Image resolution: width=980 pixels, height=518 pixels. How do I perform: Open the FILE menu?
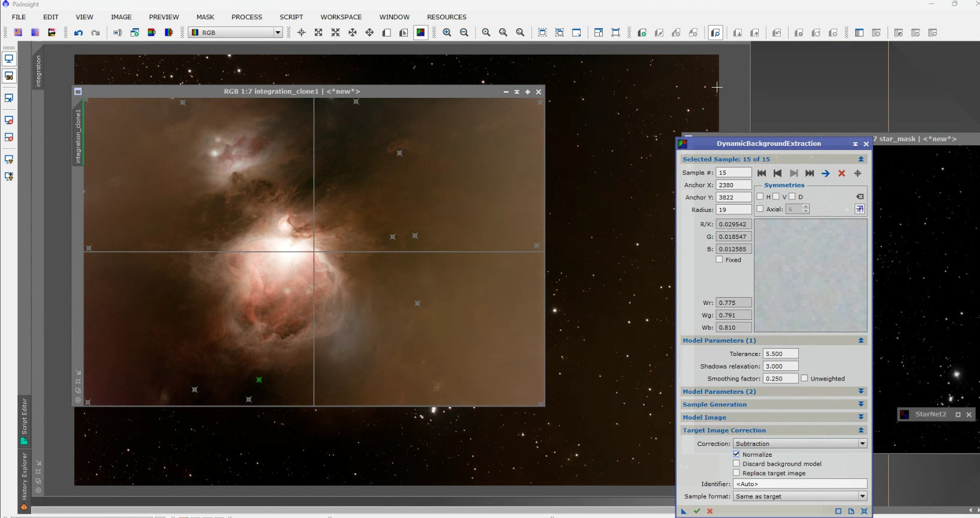[19, 17]
